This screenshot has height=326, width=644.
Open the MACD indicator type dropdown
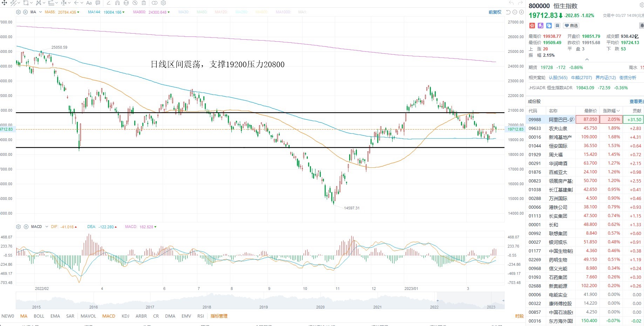click(47, 227)
